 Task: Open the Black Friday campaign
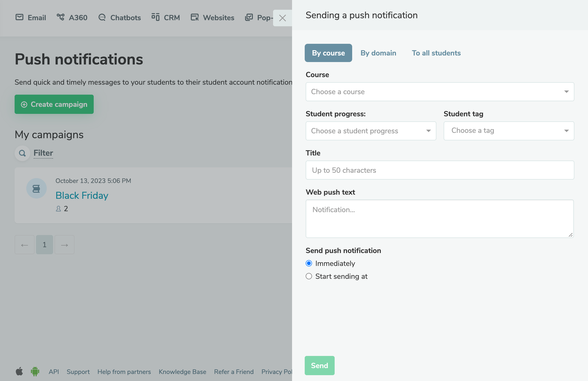82,195
